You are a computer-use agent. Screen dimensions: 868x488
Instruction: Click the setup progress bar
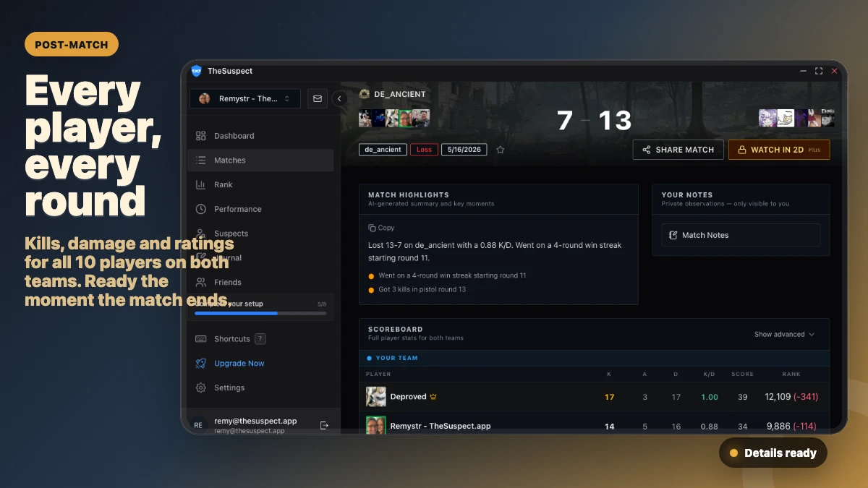260,314
